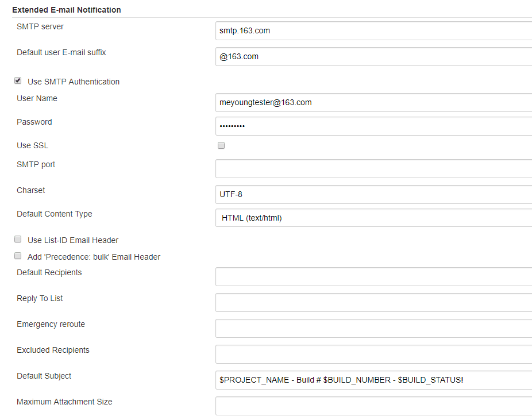Image resolution: width=532 pixels, height=420 pixels.
Task: Enable the Use SSL checkbox
Action: (x=221, y=145)
